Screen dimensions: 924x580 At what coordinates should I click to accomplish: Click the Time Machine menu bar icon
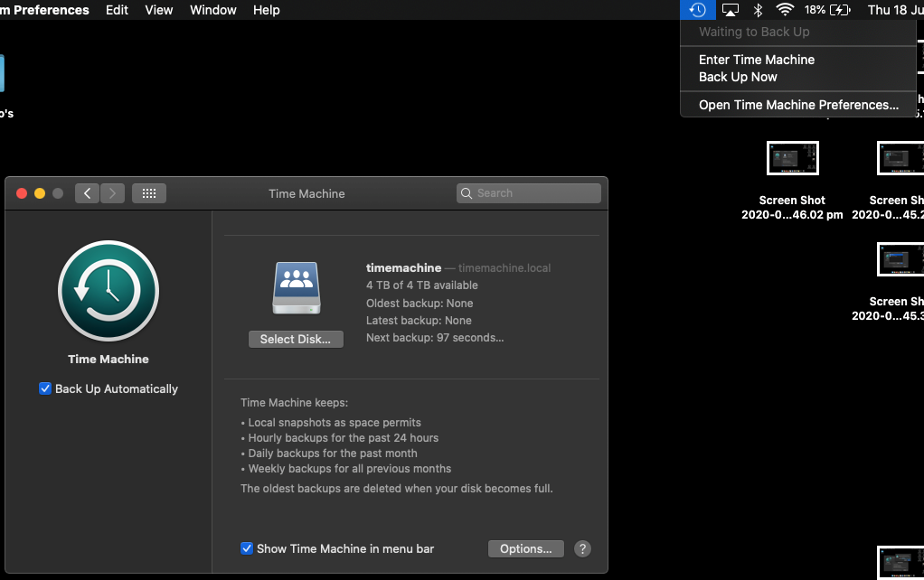point(698,10)
